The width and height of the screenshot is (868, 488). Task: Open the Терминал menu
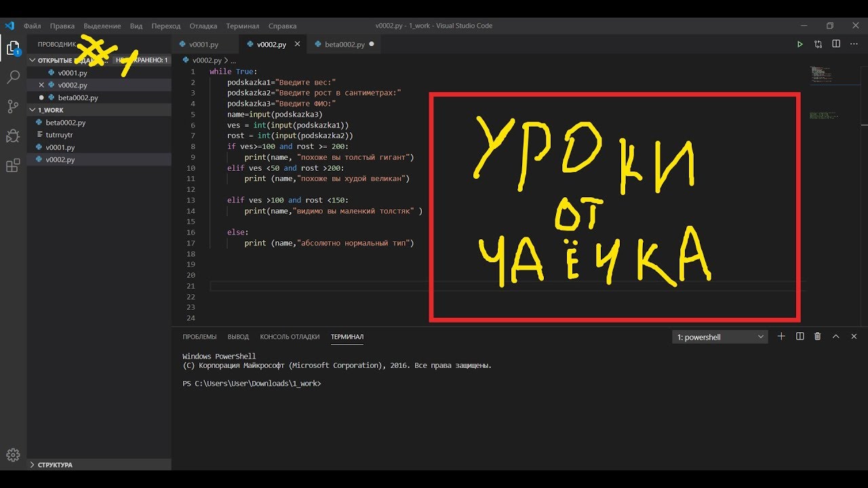click(243, 26)
